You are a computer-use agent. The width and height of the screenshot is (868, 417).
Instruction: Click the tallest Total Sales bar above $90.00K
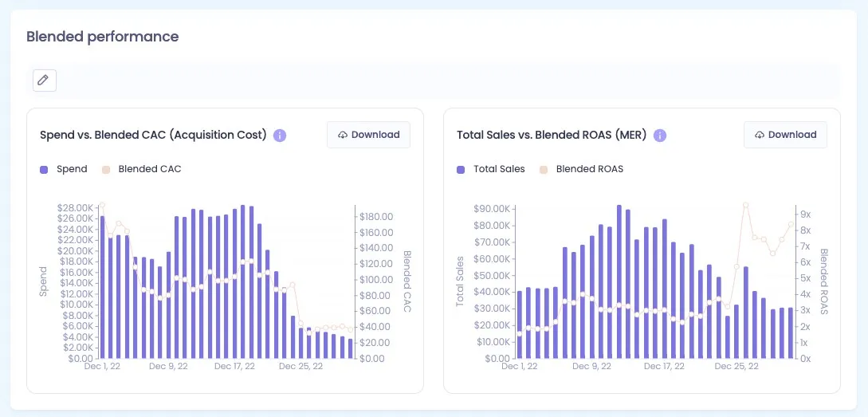(x=619, y=282)
